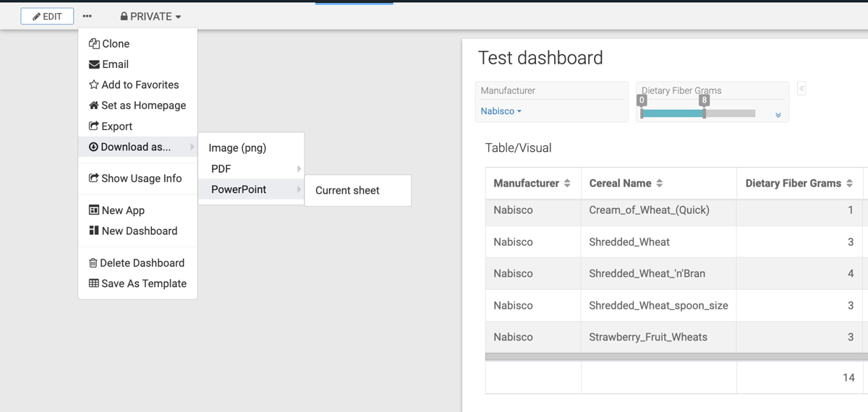868x412 pixels.
Task: Expand the Dietary Fiber Grams filter chevron
Action: [x=778, y=115]
